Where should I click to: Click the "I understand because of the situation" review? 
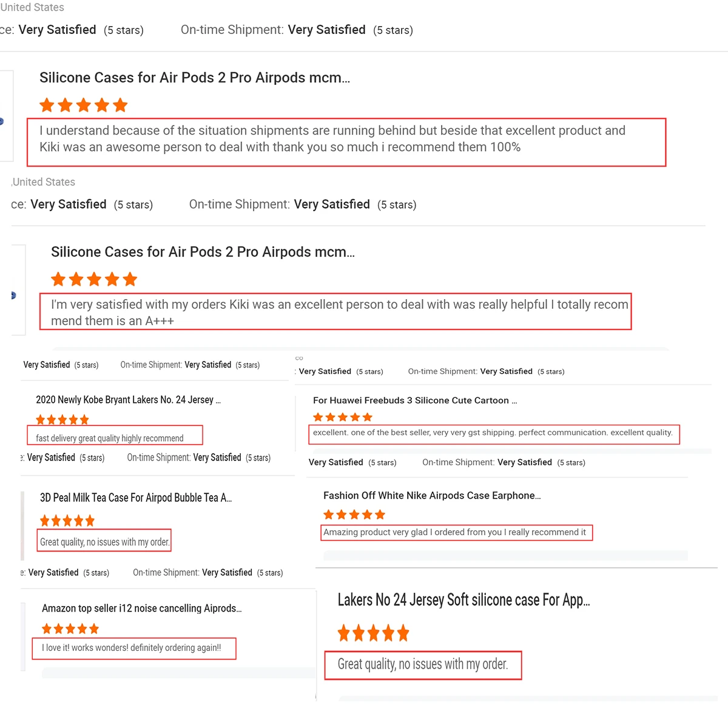click(332, 139)
